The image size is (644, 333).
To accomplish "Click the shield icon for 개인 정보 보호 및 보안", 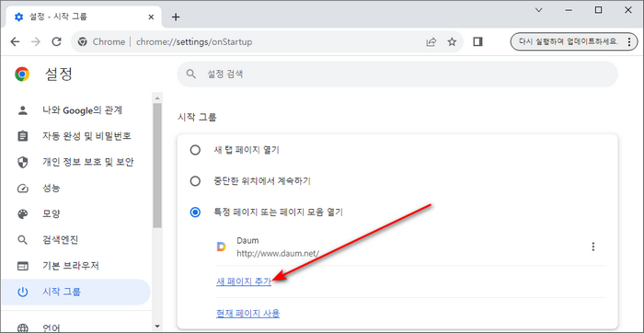I will pyautogui.click(x=23, y=162).
